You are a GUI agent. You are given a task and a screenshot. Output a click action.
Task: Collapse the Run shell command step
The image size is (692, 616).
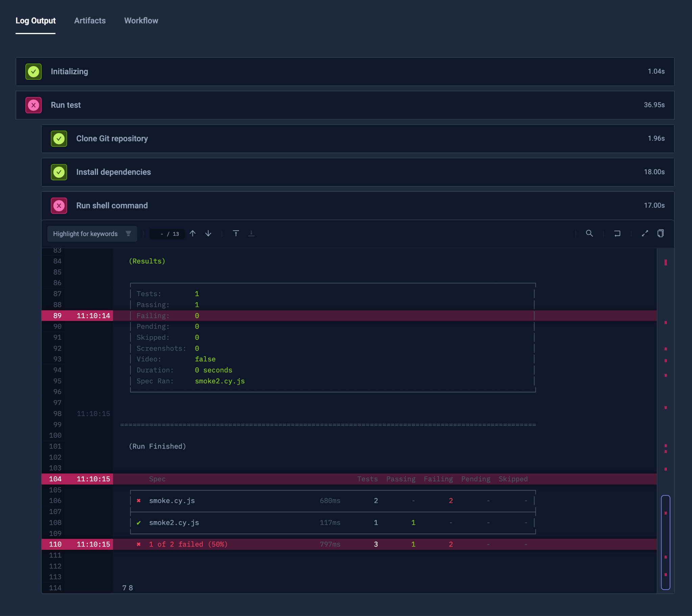112,206
